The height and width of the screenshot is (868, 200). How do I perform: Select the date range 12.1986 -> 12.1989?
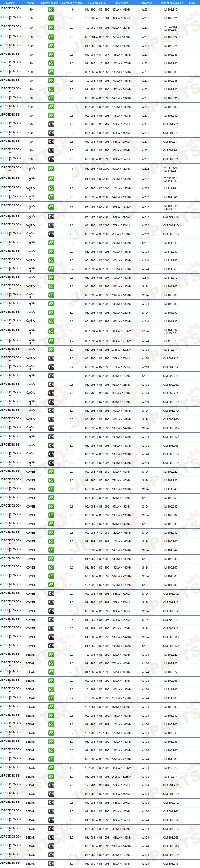pos(97,733)
